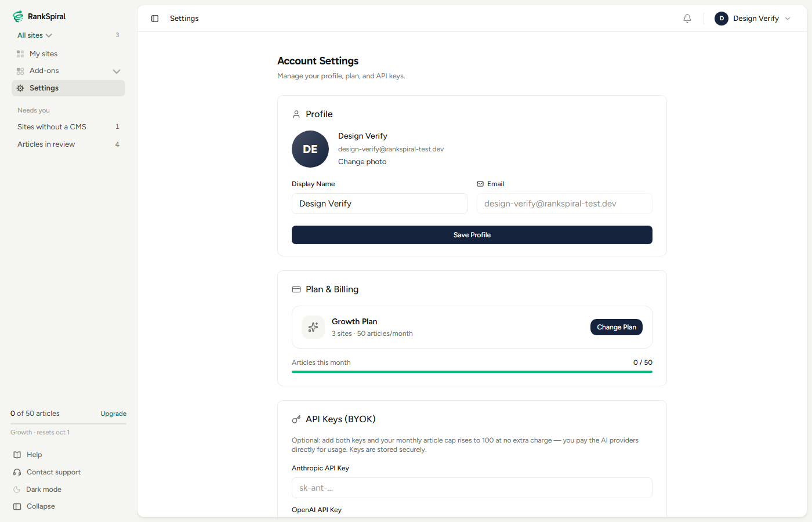Click the Articles in review count 4
The width and height of the screenshot is (812, 522).
(x=117, y=144)
